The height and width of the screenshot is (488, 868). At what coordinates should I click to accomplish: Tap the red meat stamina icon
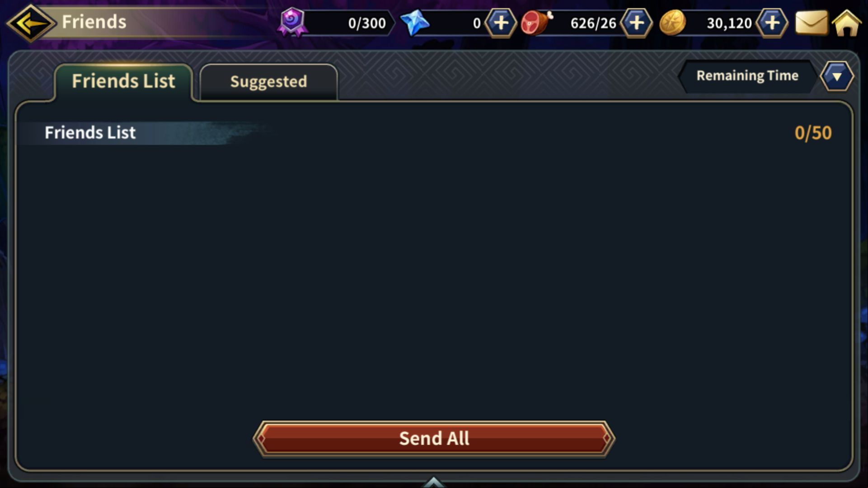click(x=536, y=23)
